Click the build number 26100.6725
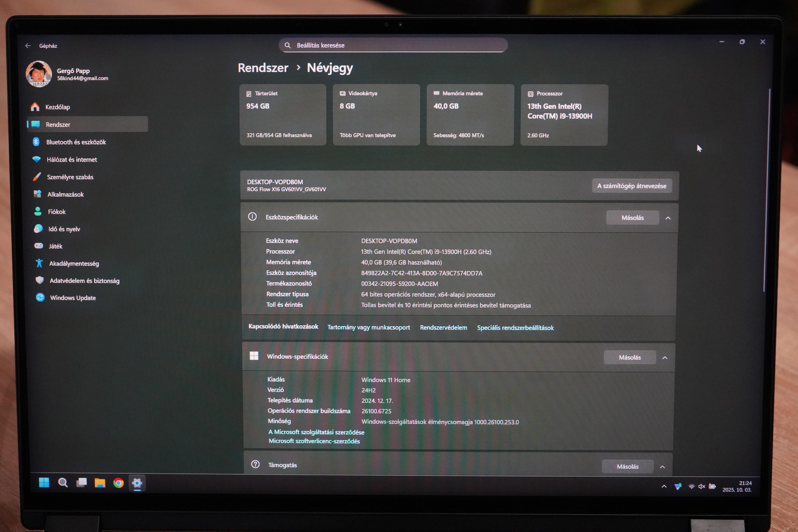798x532 pixels. (x=376, y=411)
